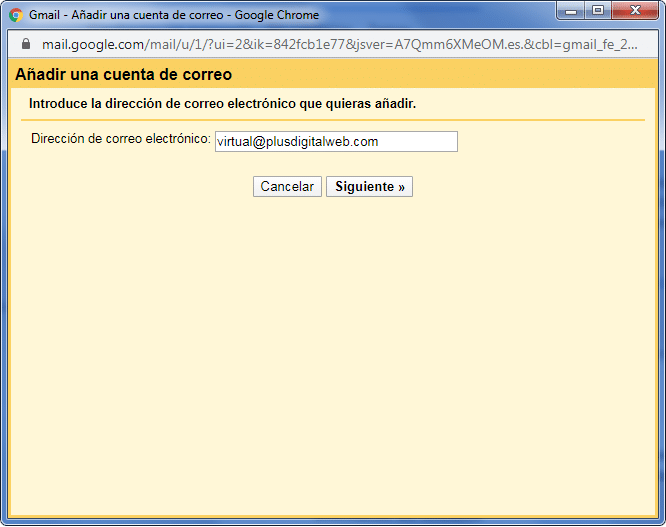Maximize the Gmail popup window
The image size is (666, 527).
[600, 12]
